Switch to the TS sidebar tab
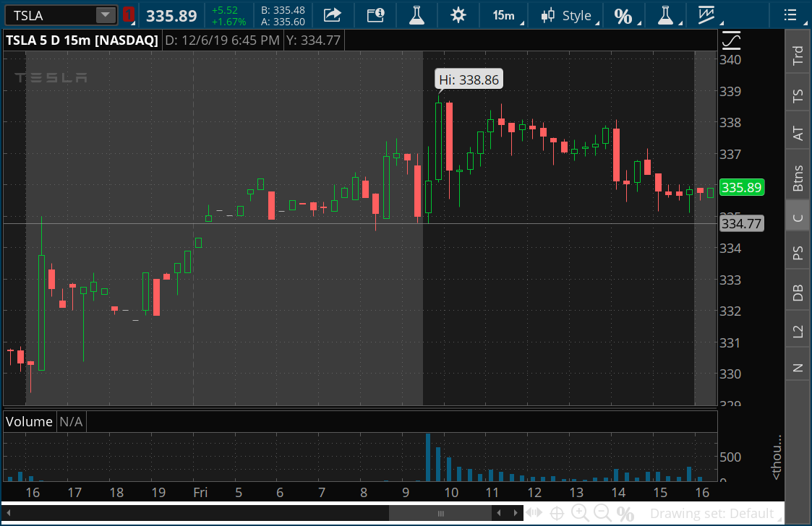Image resolution: width=812 pixels, height=526 pixels. point(798,95)
